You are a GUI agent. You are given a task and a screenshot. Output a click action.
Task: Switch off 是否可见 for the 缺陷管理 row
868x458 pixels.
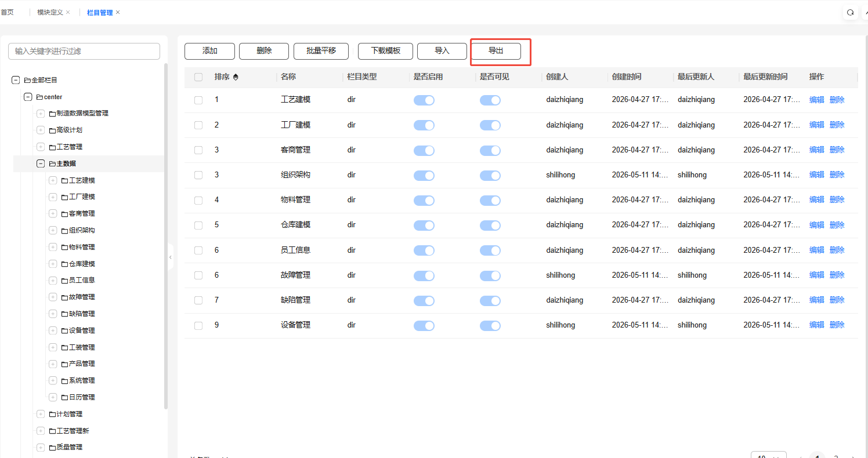coord(490,300)
